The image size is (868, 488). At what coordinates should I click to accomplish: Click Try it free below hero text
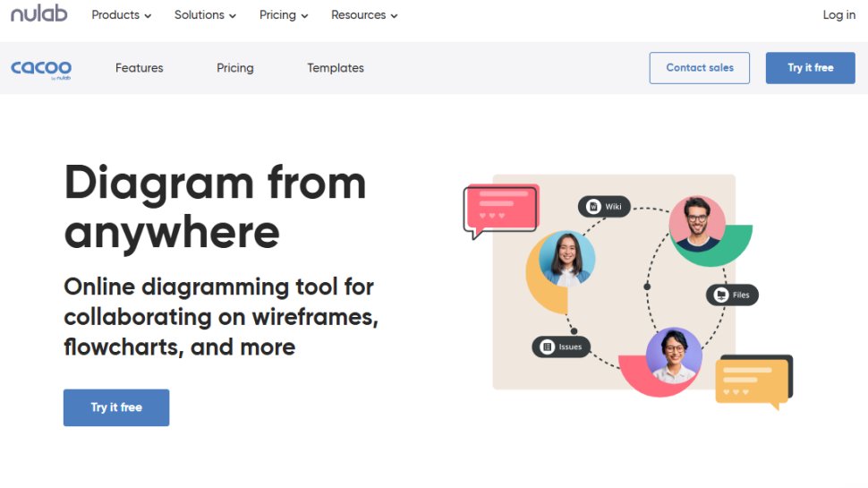click(x=116, y=407)
